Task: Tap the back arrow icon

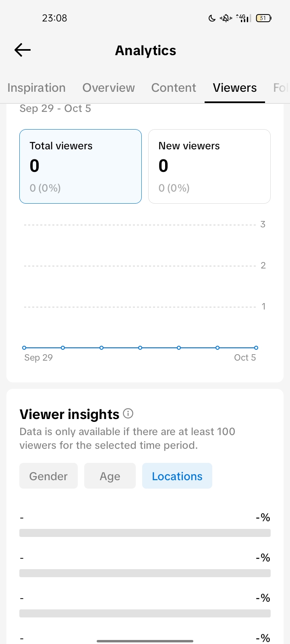Action: (23, 50)
